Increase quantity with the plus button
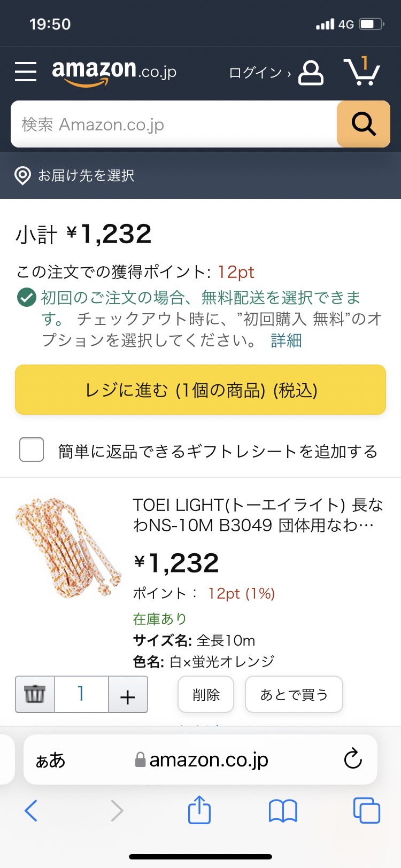Screen dimensions: 401x868 128,695
